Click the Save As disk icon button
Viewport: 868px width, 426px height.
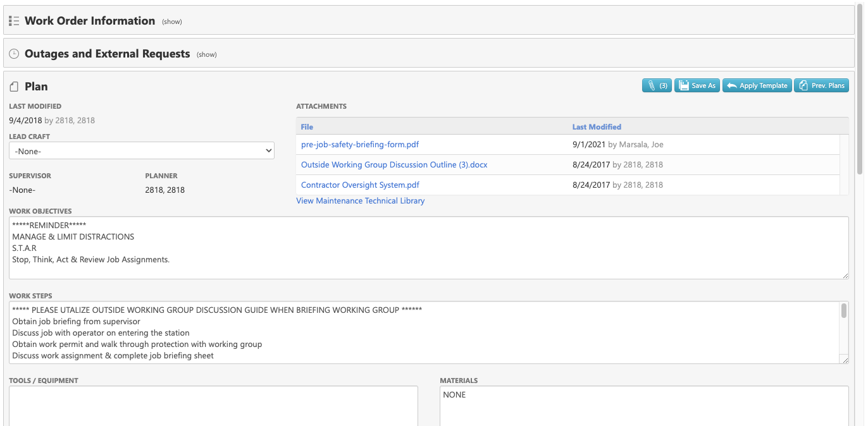(697, 85)
